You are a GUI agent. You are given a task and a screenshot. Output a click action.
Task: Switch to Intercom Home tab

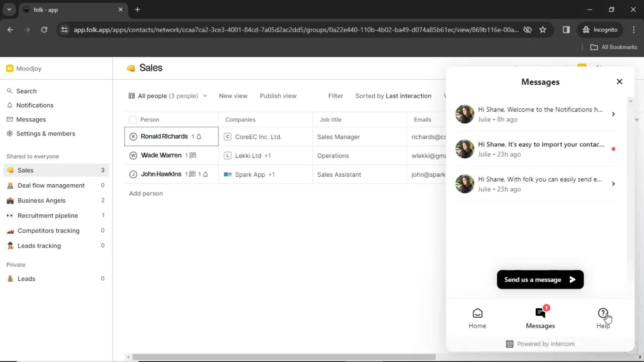(477, 318)
